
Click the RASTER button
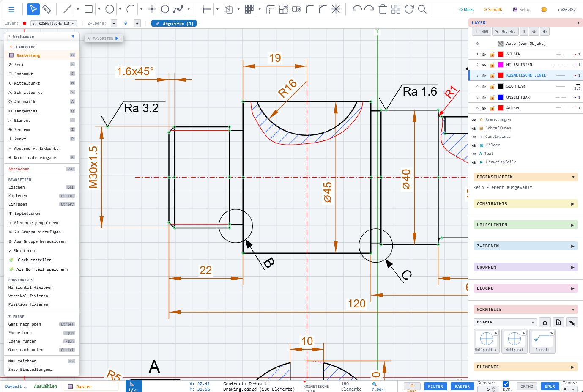462,386
